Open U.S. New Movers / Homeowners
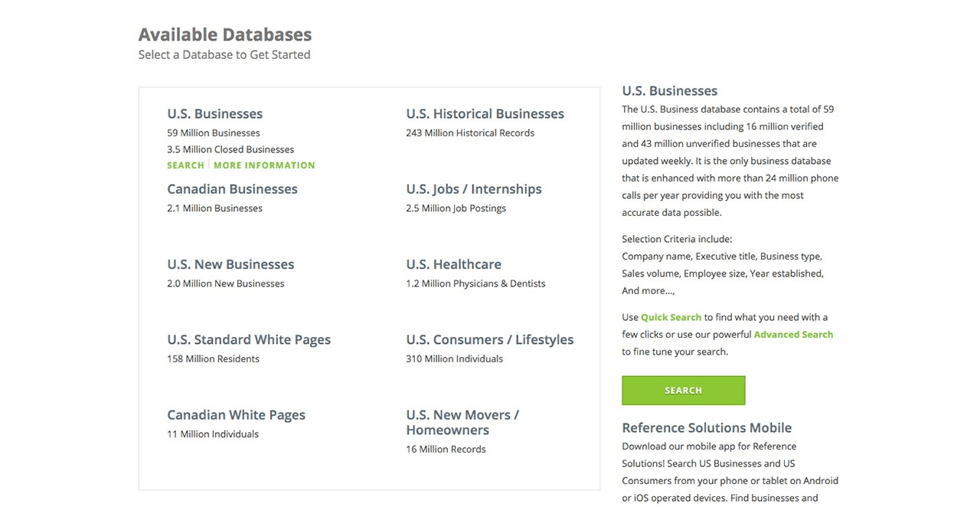 pos(462,422)
